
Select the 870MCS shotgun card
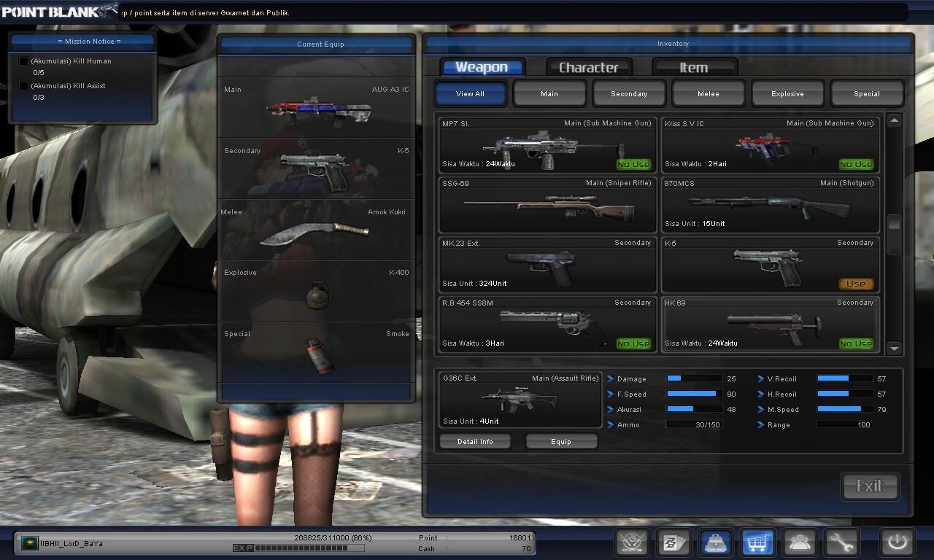tap(770, 205)
